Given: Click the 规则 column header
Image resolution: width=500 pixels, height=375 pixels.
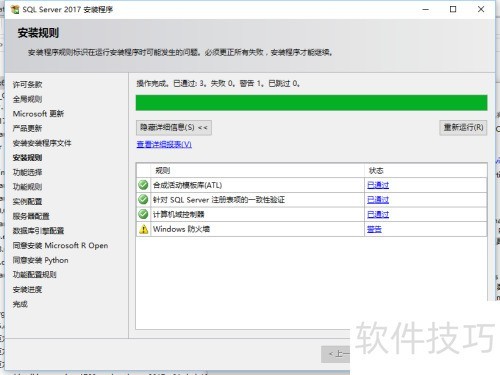Looking at the screenshot, I should tap(257, 171).
